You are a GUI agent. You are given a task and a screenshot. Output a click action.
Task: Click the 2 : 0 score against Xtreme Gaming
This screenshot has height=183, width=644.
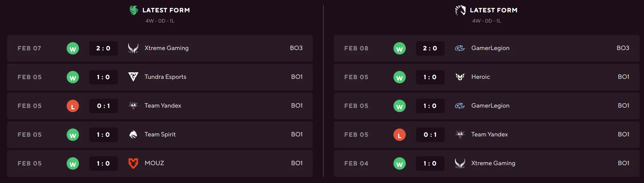coord(103,48)
